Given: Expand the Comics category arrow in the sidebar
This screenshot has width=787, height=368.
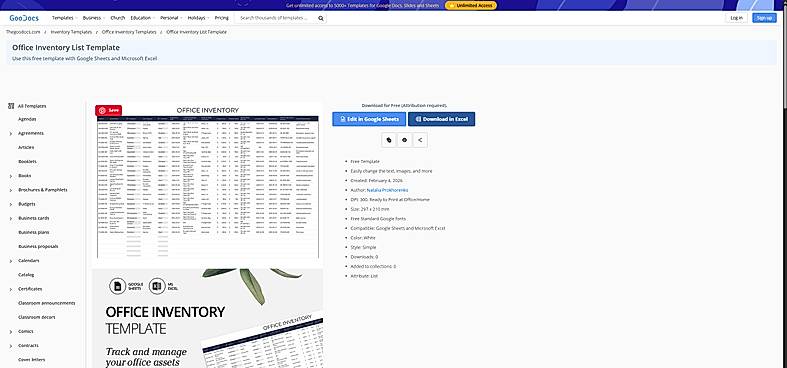Looking at the screenshot, I should (11, 332).
